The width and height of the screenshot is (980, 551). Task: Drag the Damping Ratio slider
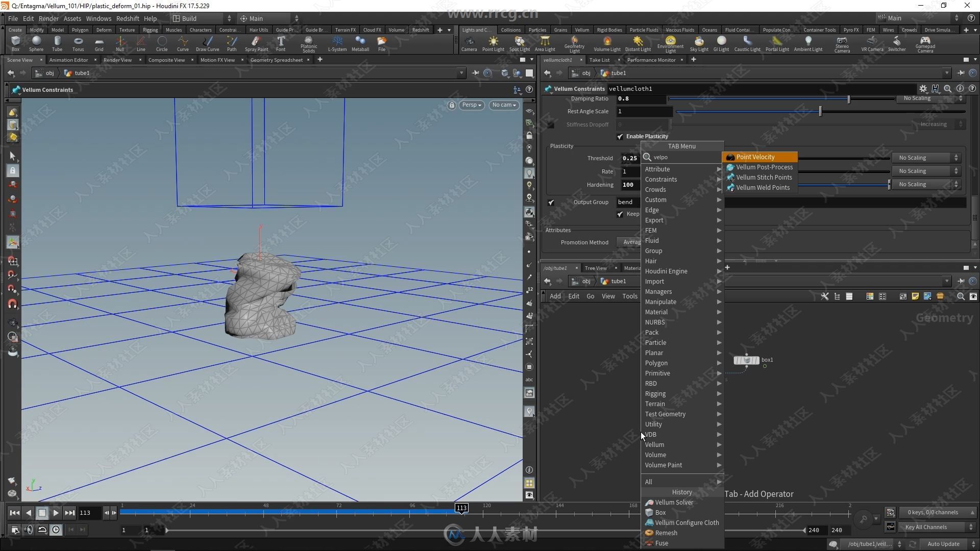pos(848,98)
